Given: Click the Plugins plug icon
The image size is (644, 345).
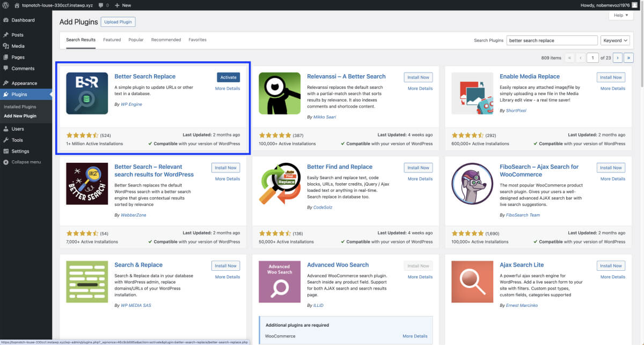Looking at the screenshot, I should click(x=5, y=95).
